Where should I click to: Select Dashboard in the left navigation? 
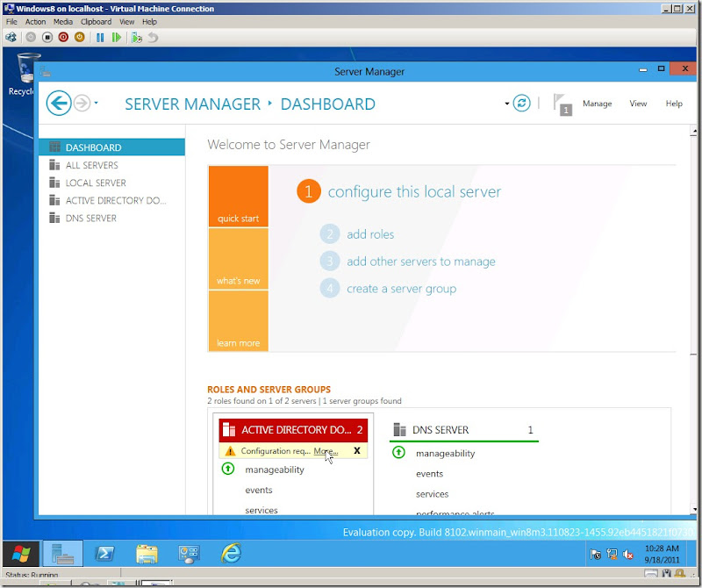(111, 147)
